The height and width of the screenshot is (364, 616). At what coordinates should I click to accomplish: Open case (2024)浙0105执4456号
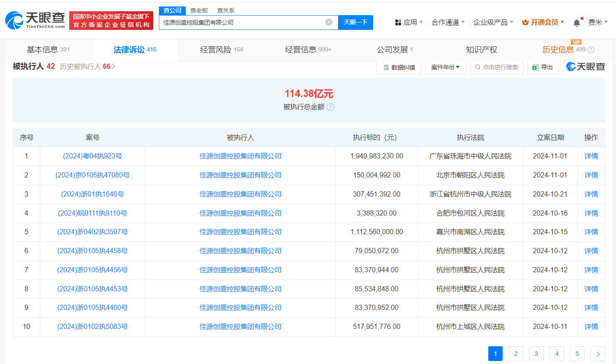(x=93, y=270)
